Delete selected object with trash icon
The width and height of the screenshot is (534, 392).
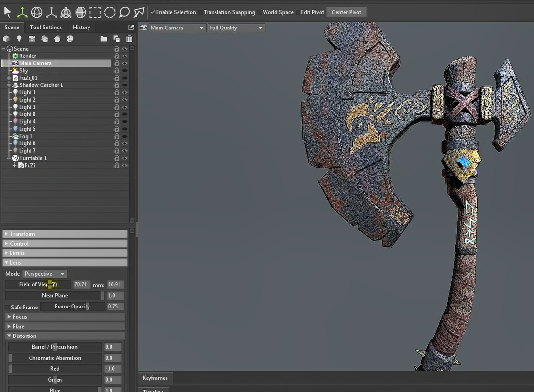(x=129, y=39)
